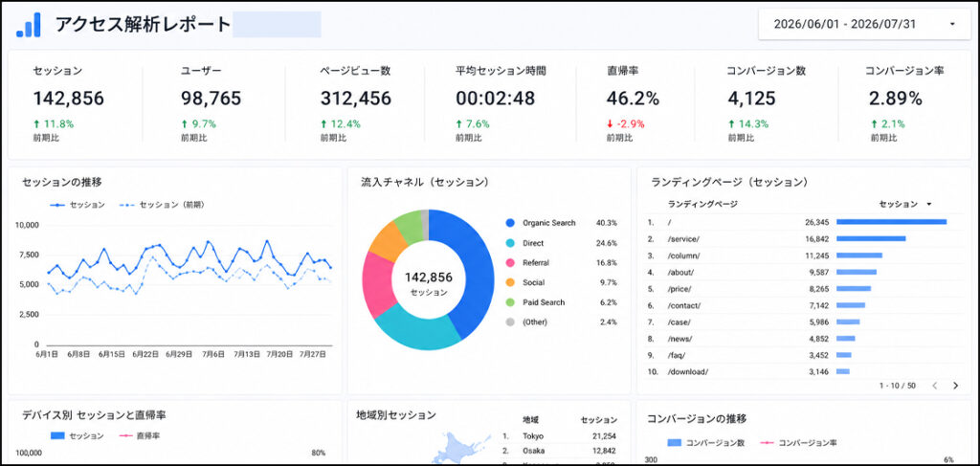The height and width of the screenshot is (466, 980).
Task: Click the 直帰率 value 46.2%
Action: 633,99
